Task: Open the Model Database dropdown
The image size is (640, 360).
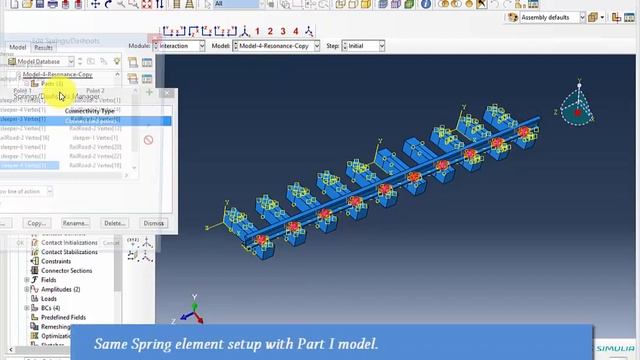Action: coord(41,61)
